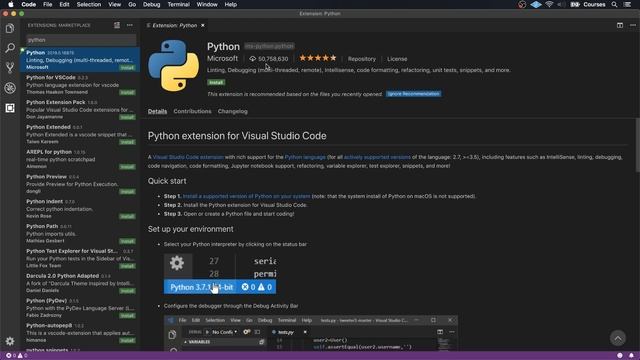Open macOS Notification Center icon
The height and width of the screenshot is (360, 640).
pyautogui.click(x=627, y=4)
